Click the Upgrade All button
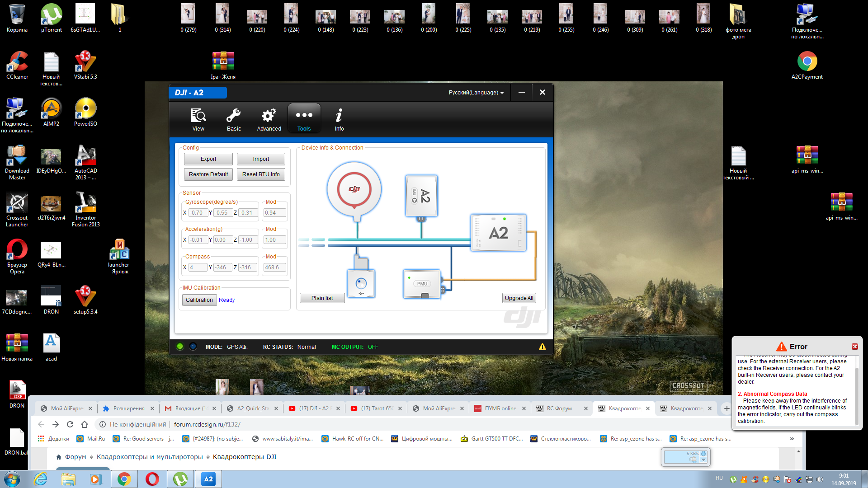 519,298
